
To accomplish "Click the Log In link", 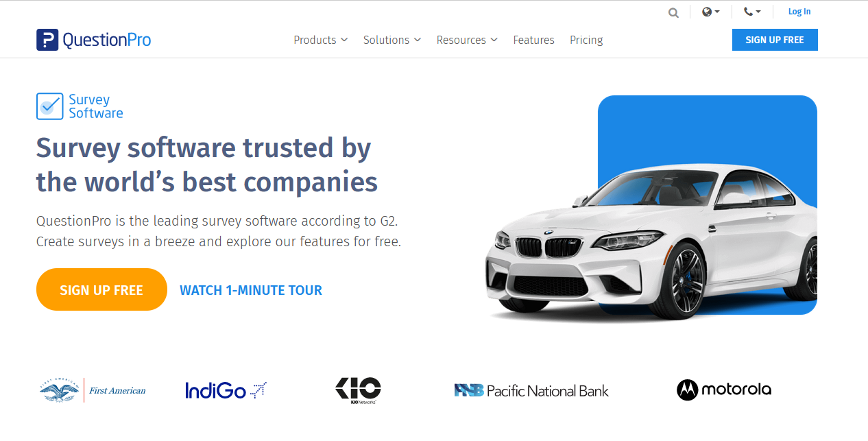I will (x=799, y=12).
